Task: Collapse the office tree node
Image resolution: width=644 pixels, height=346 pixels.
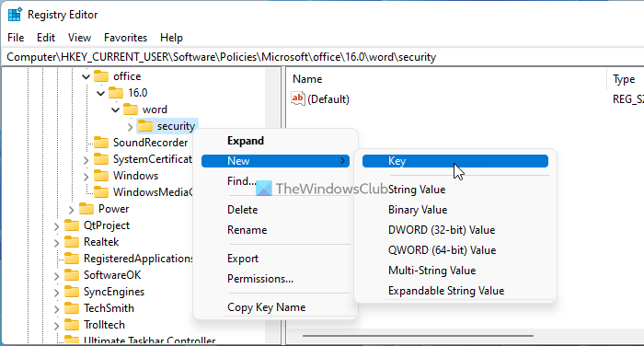Action: 86,77
